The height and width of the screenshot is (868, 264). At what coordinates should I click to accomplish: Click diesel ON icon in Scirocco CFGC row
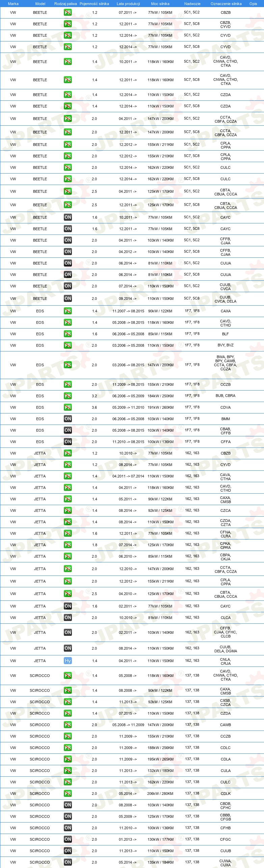click(x=68, y=839)
